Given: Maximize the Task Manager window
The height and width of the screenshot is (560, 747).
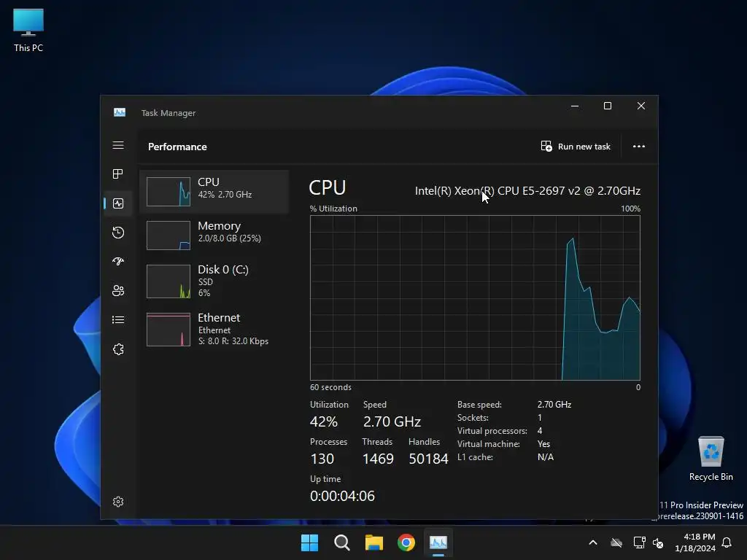Looking at the screenshot, I should click(608, 106).
